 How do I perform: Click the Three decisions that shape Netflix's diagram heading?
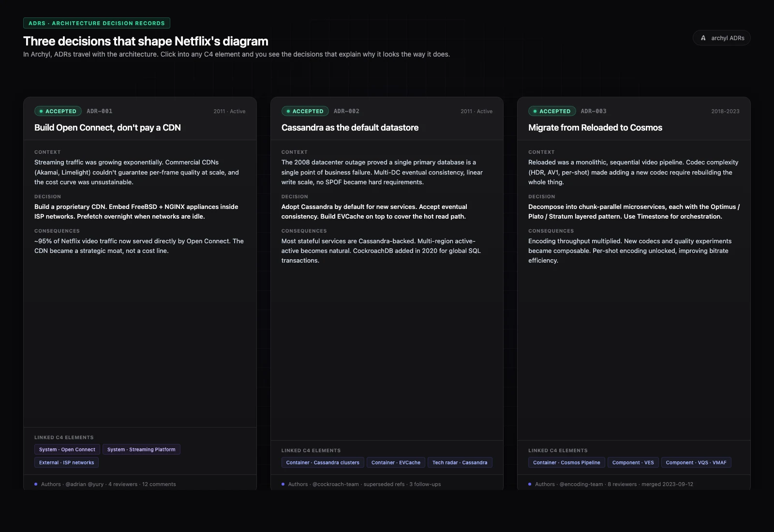pyautogui.click(x=146, y=41)
